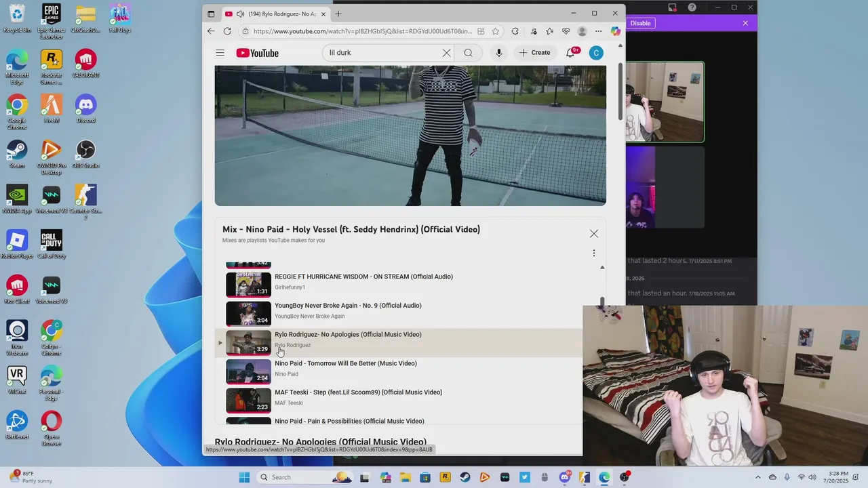Close the purple banner with X

click(x=745, y=23)
